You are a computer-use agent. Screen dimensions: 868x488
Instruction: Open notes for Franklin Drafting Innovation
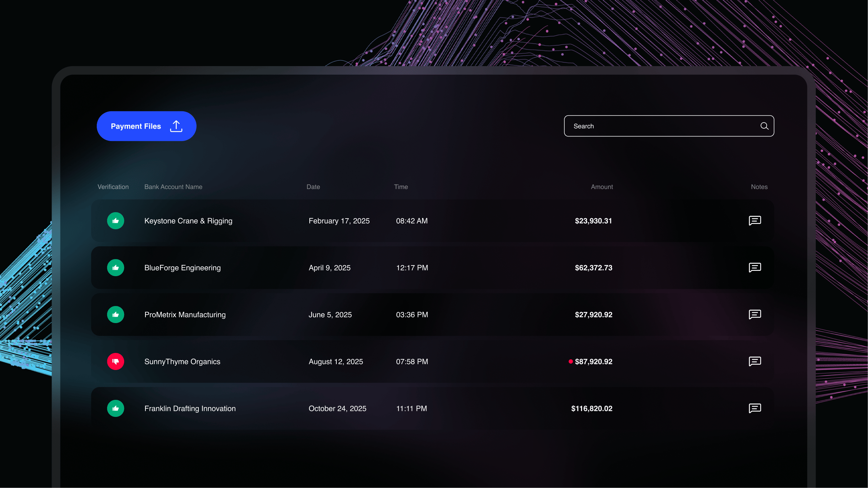pos(755,408)
